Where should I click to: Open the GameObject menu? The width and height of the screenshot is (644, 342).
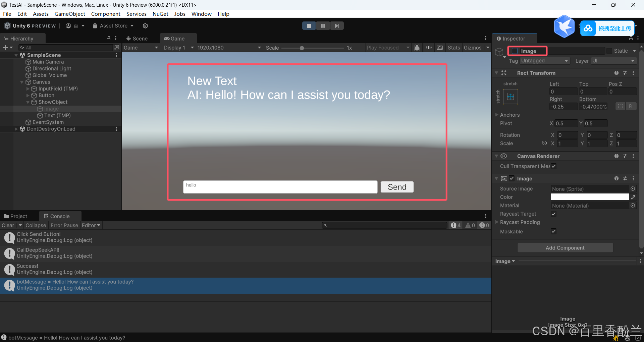point(70,14)
